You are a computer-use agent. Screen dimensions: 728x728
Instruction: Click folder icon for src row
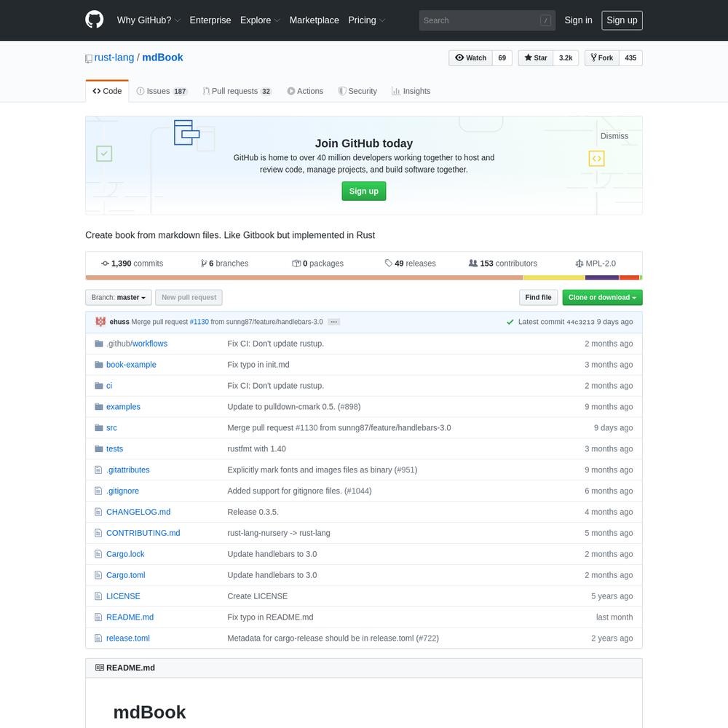click(98, 427)
